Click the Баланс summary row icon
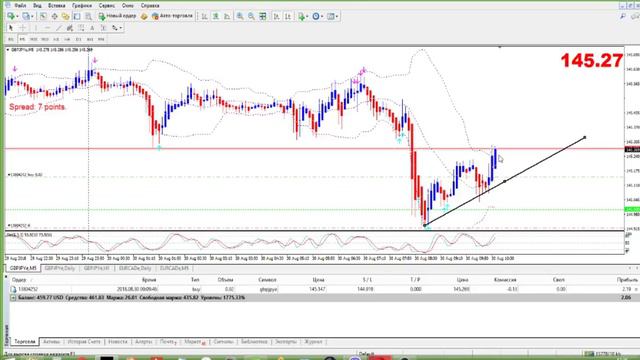The image size is (640, 360). coord(13,298)
